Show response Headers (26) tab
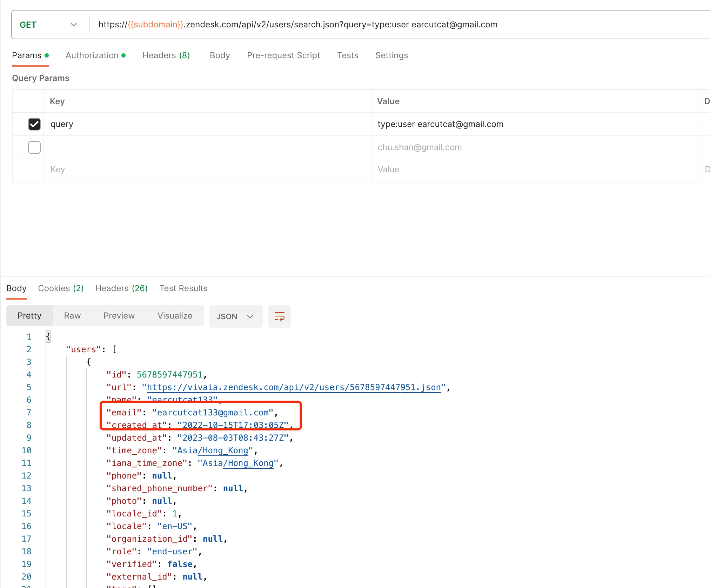 click(x=121, y=288)
